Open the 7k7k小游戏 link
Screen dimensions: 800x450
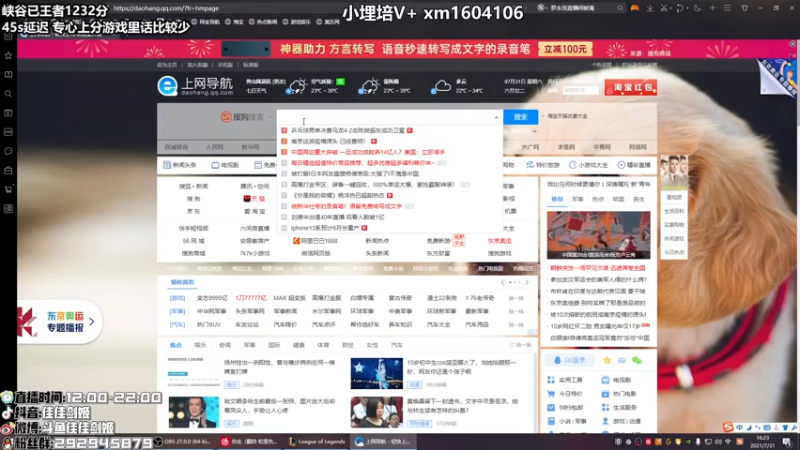point(254,253)
